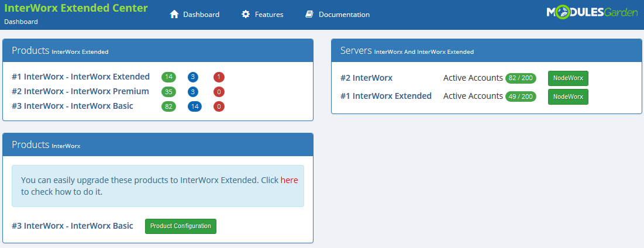The image size is (644, 248).
Task: Click the 49 / 200 active accounts badge
Action: 521,97
